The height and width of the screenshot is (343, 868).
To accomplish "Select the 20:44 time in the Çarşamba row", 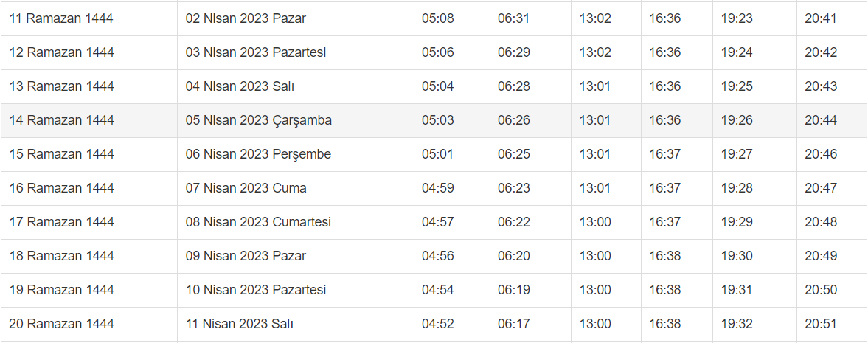I will pos(821,120).
